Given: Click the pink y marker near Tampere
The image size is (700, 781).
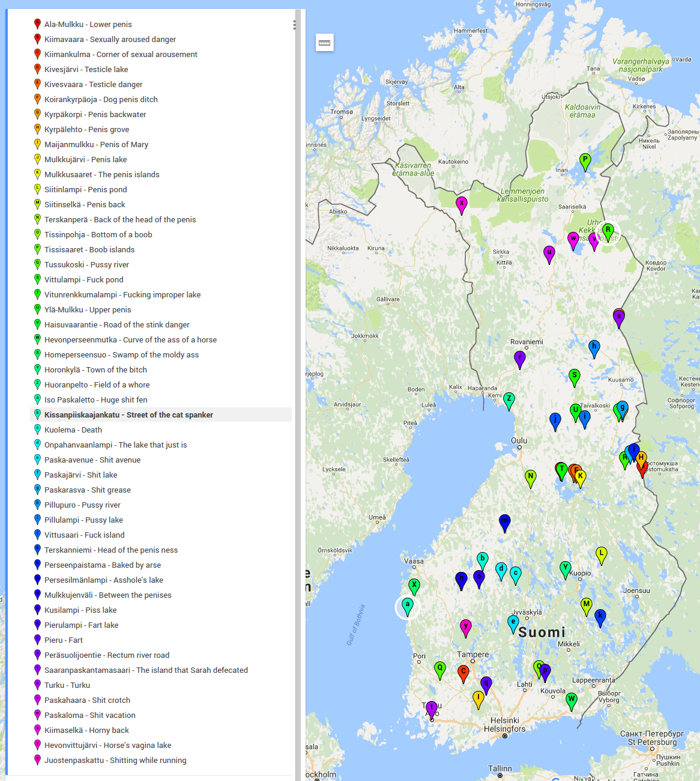Looking at the screenshot, I should click(x=466, y=629).
